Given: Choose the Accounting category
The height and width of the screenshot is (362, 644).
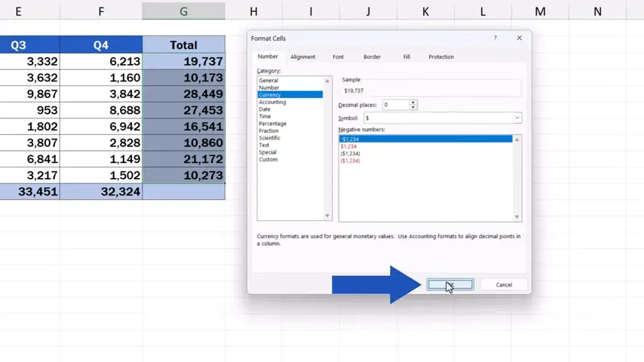Looking at the screenshot, I should point(272,102).
